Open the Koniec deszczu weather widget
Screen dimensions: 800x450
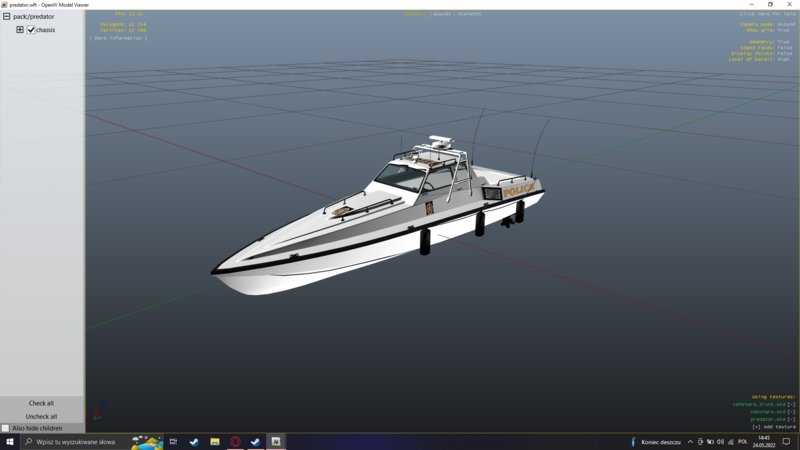[656, 442]
